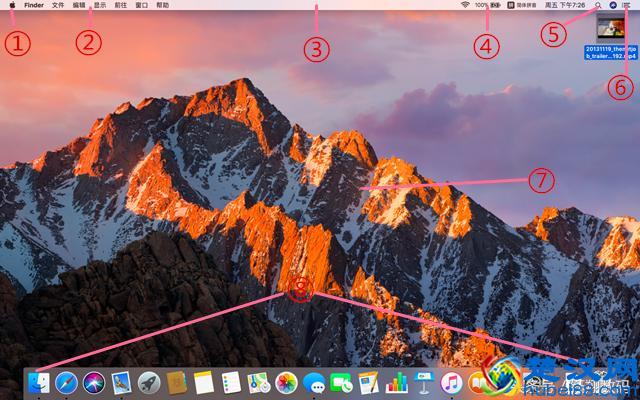Open Messages from the Dock

point(314,383)
